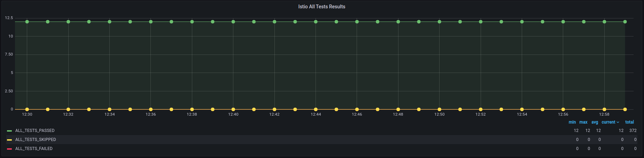Select the yellow data point at 12:32
The image size is (644, 158).
coord(68,109)
